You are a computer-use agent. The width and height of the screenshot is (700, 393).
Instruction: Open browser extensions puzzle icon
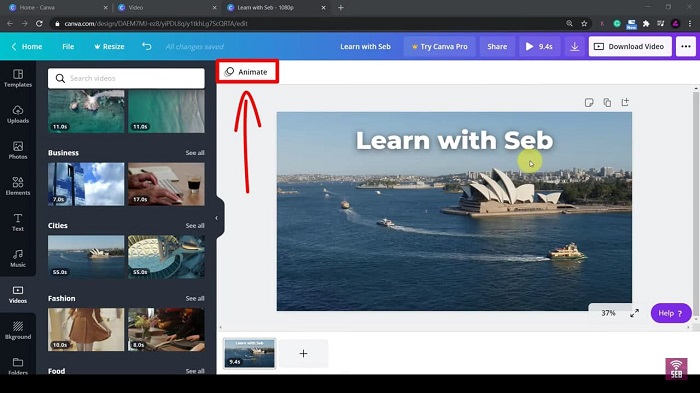click(646, 23)
